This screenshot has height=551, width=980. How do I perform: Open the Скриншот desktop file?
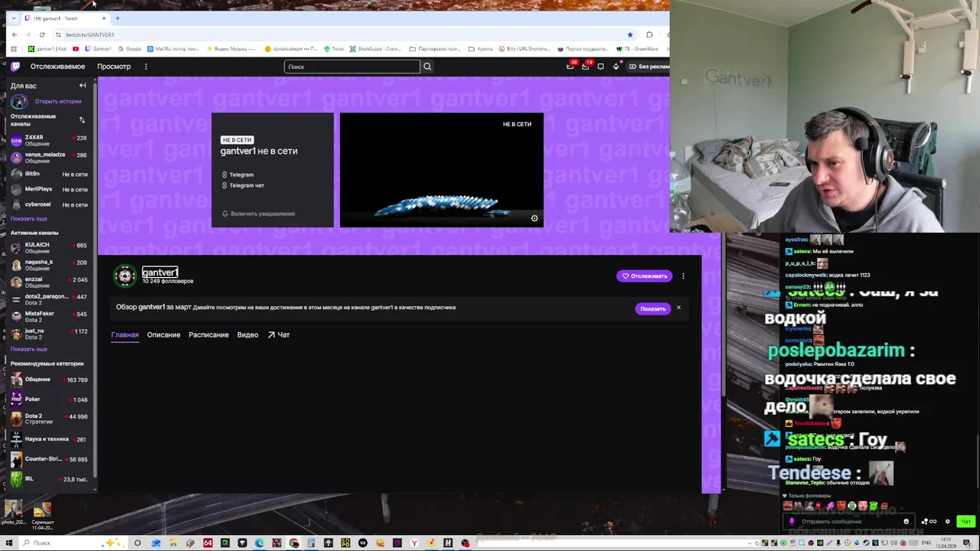tap(42, 516)
